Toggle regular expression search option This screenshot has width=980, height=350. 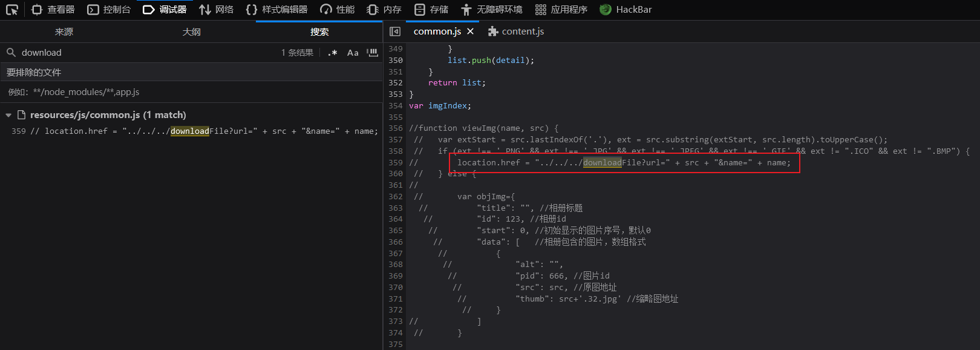332,53
